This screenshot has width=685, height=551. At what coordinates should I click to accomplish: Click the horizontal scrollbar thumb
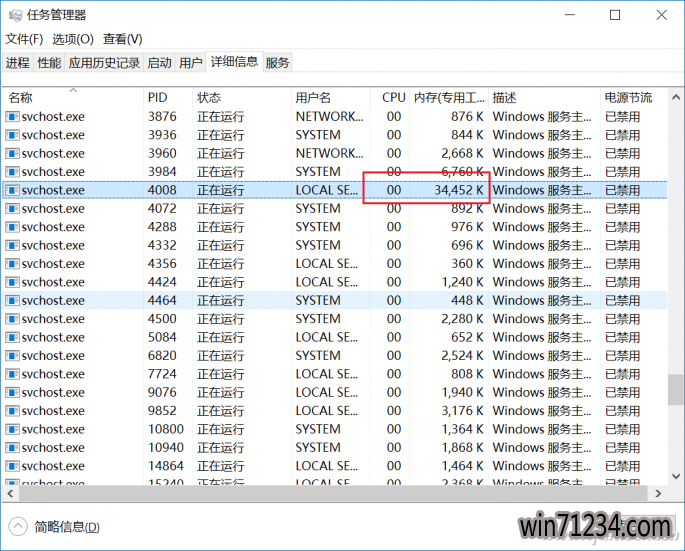click(x=333, y=494)
